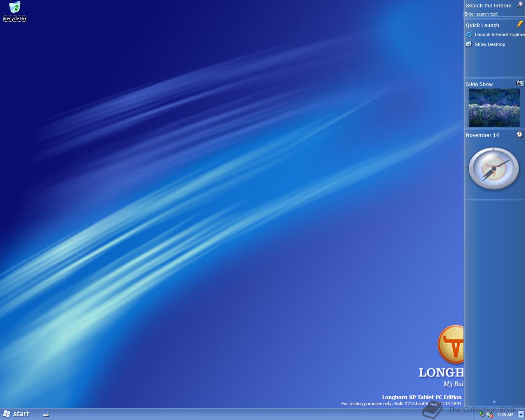Click the Search the Internet header
The height and width of the screenshot is (420, 525).
coord(488,6)
